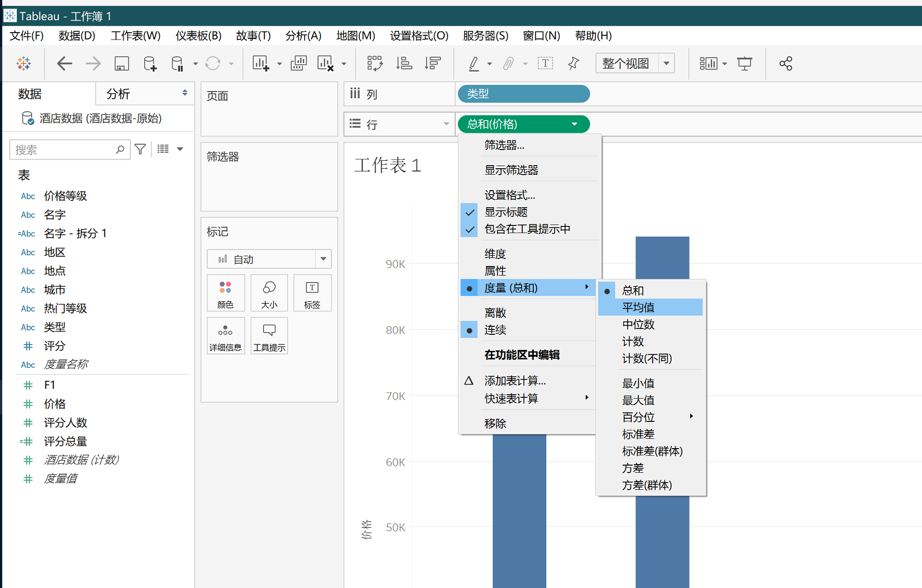Viewport: 922px width, 588px height.
Task: Click the 工具提示 tooltip marks card
Action: coord(269,336)
